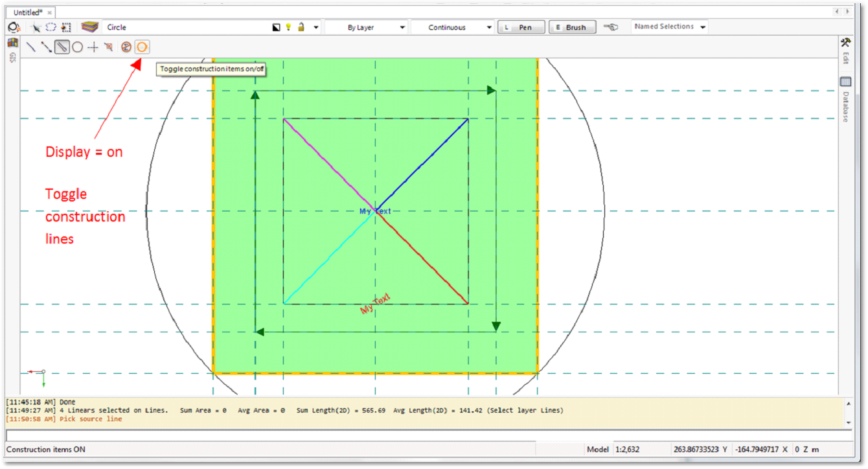This screenshot has height=469, width=868.
Task: Expand the layer list dropdown arrow
Action: point(316,28)
